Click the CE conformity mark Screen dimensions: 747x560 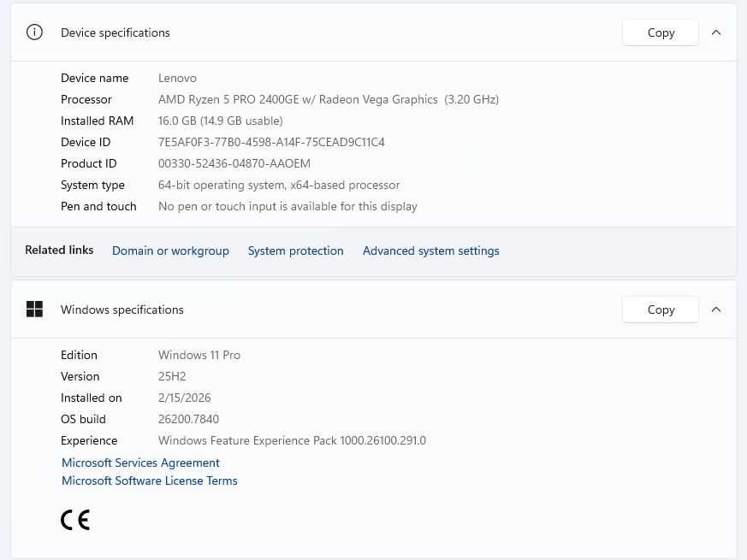[75, 520]
